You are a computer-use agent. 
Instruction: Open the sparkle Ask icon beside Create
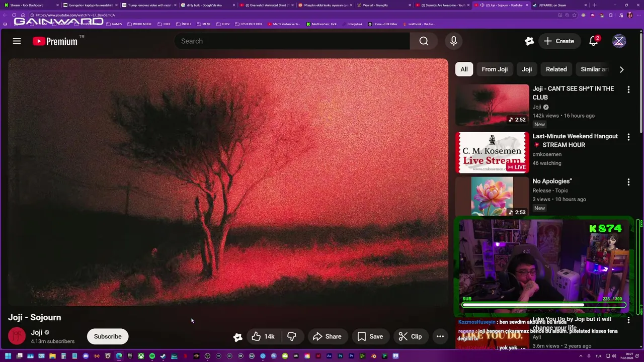529,41
